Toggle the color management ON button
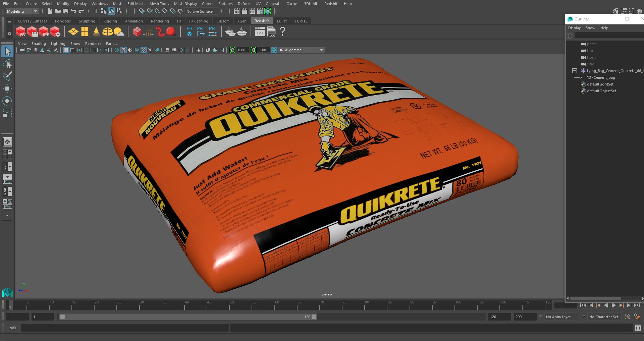 274,50
